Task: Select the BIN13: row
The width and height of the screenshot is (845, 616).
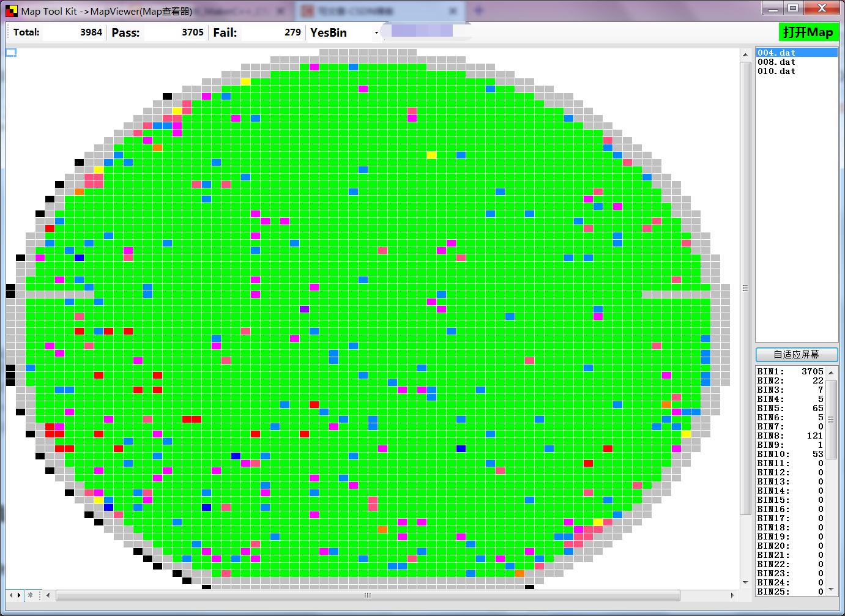Action: 791,481
